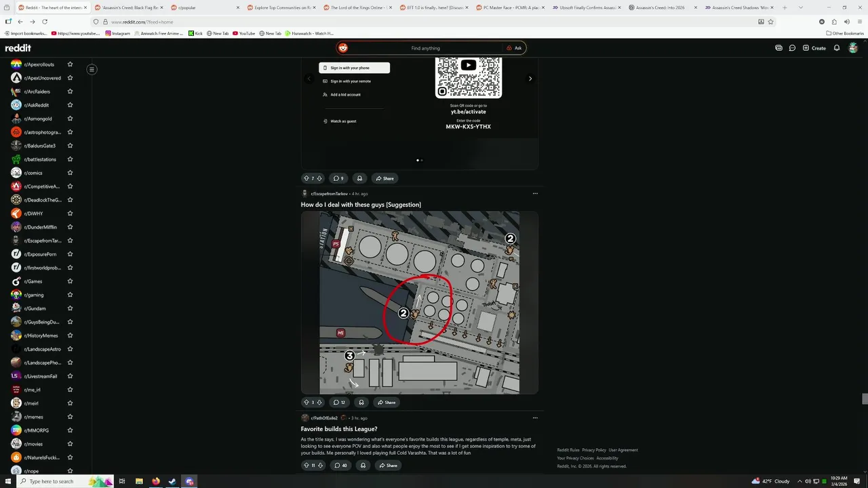Open the chat icon in Reddit header
The width and height of the screenshot is (868, 488).
click(x=792, y=48)
